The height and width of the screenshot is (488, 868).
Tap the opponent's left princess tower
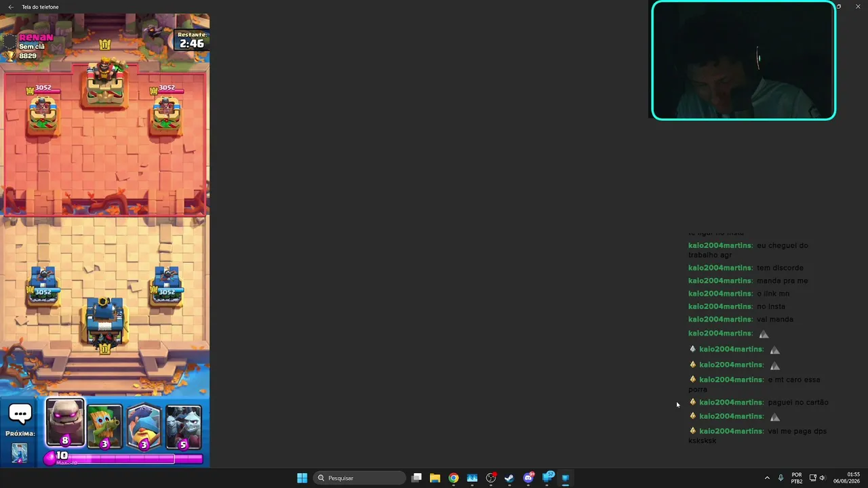coord(43,115)
